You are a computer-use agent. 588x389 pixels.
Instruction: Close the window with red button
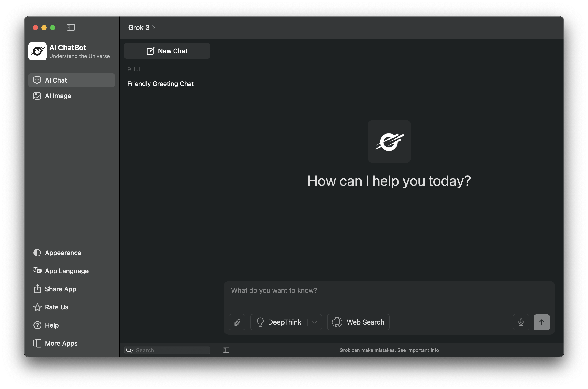35,28
